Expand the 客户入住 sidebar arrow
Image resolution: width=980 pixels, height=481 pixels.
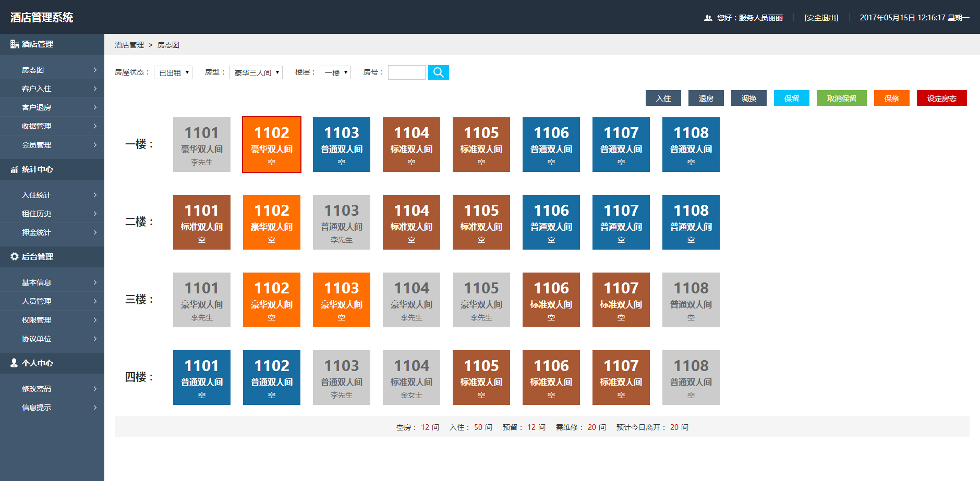point(95,89)
